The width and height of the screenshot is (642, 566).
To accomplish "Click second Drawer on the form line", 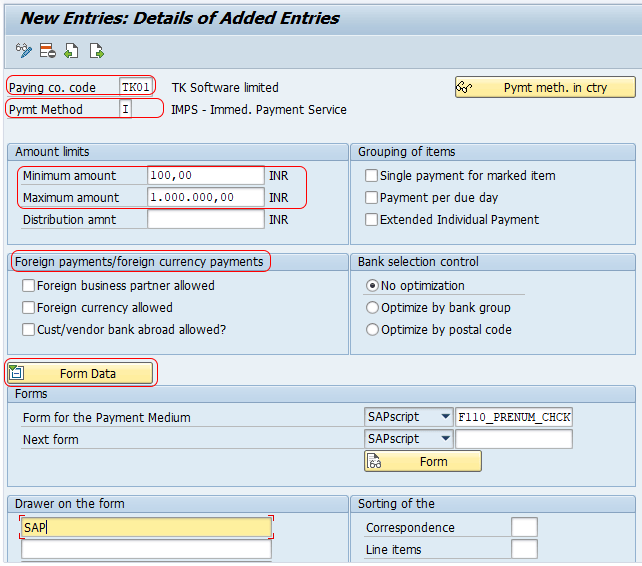I will pyautogui.click(x=146, y=550).
